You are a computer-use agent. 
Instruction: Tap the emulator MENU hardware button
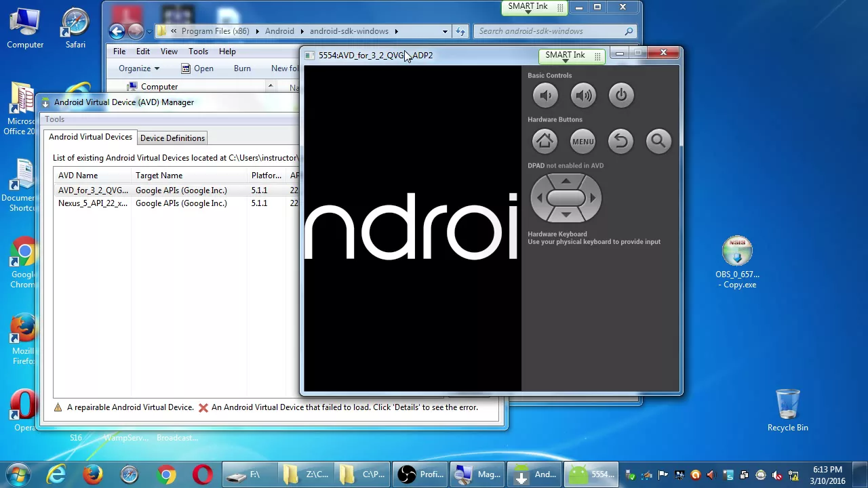(583, 141)
